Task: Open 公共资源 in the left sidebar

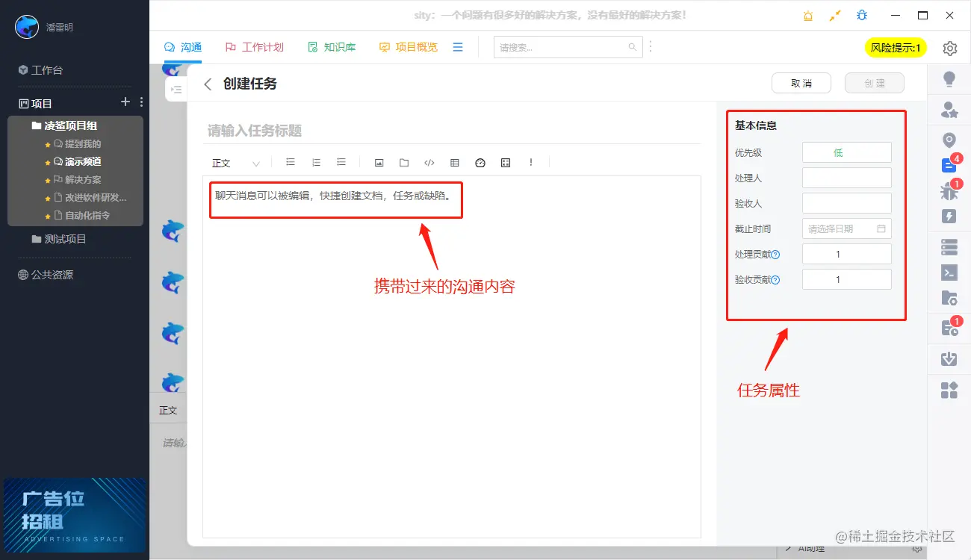Action: coord(46,275)
